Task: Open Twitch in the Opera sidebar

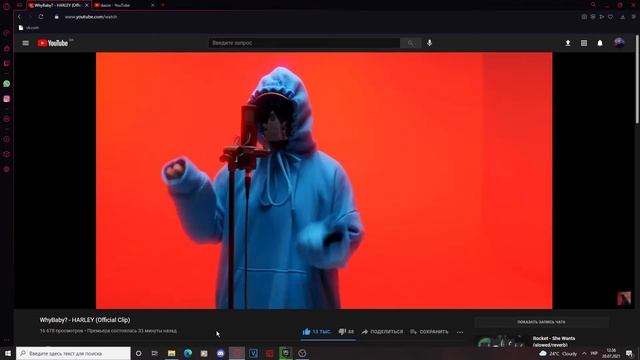Action: click(x=7, y=64)
